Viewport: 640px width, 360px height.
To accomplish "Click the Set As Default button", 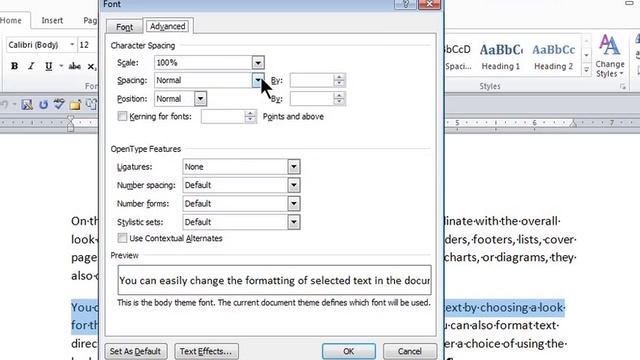I will [x=135, y=351].
